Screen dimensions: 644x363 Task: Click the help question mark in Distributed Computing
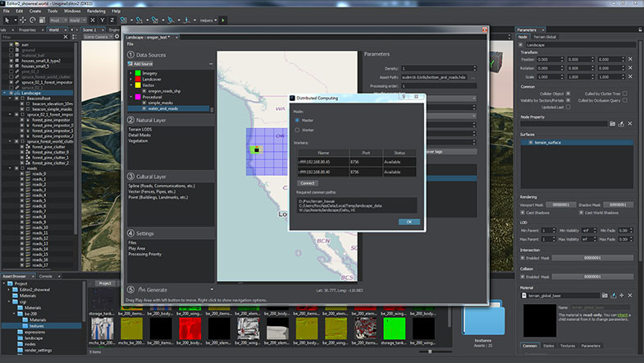click(x=404, y=97)
